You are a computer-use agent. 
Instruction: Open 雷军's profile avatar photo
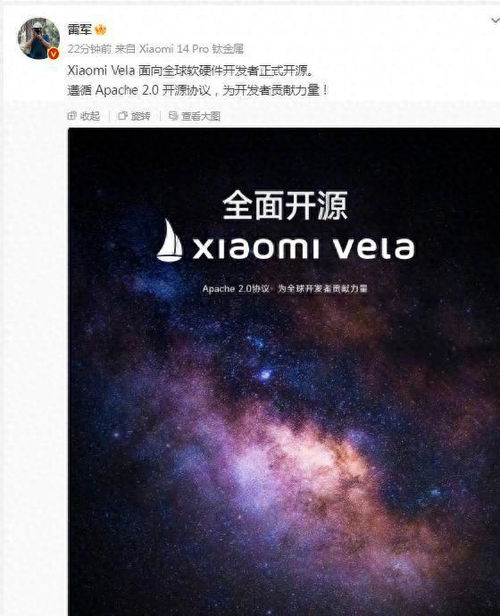[38, 38]
